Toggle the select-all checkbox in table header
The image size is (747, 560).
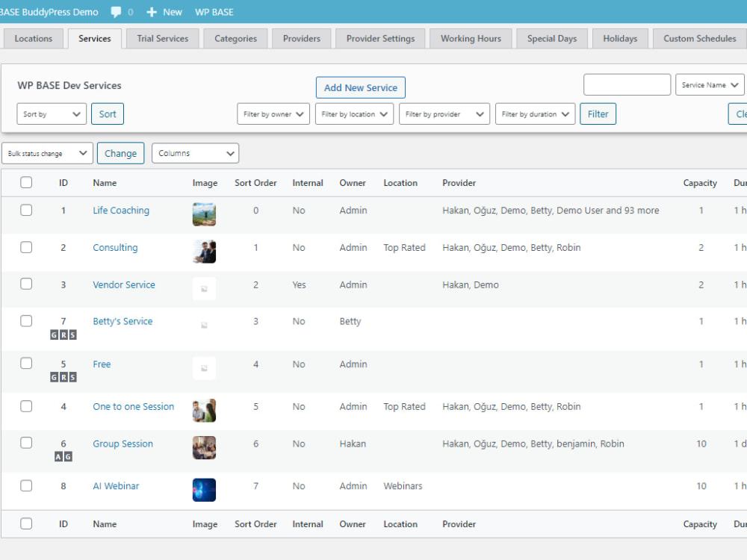[26, 182]
